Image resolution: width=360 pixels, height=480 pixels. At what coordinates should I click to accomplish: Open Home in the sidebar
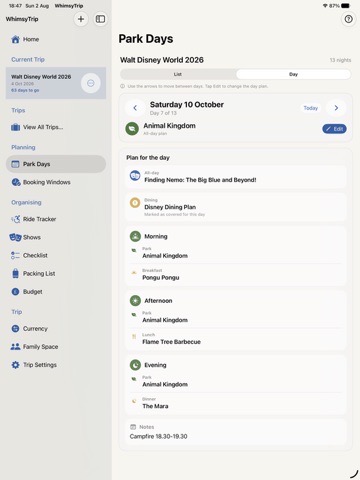[x=56, y=39]
